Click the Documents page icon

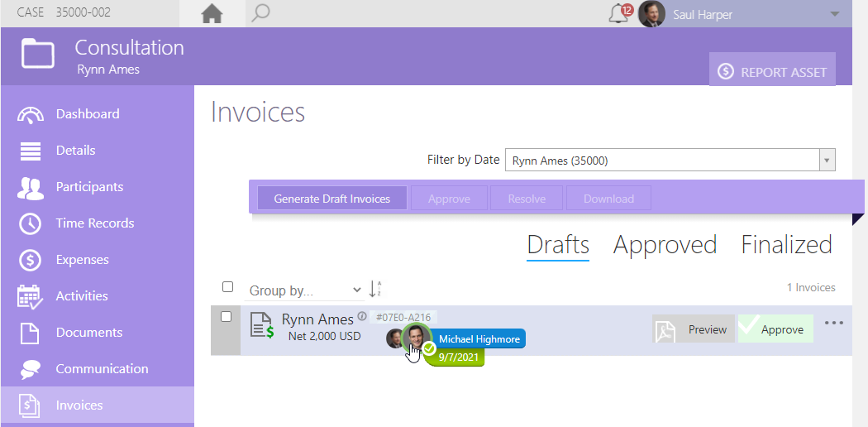(30, 333)
